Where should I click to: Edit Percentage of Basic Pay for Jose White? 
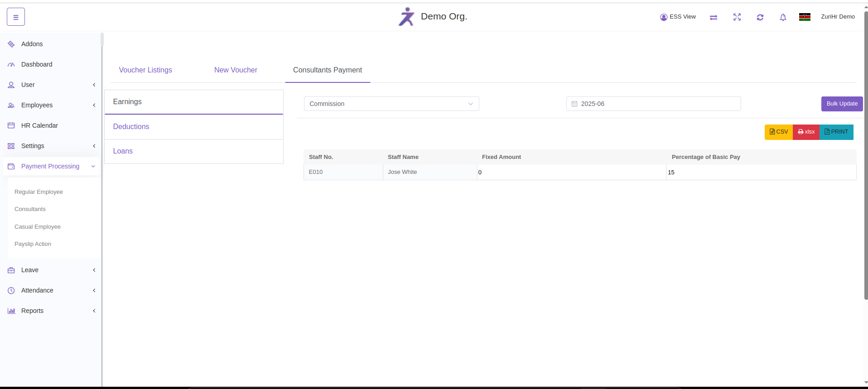pyautogui.click(x=761, y=173)
